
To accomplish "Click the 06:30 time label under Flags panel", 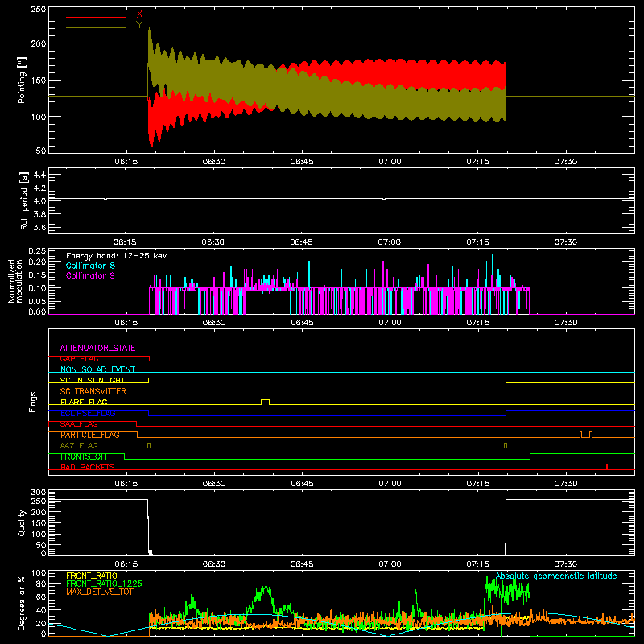I will tap(214, 484).
